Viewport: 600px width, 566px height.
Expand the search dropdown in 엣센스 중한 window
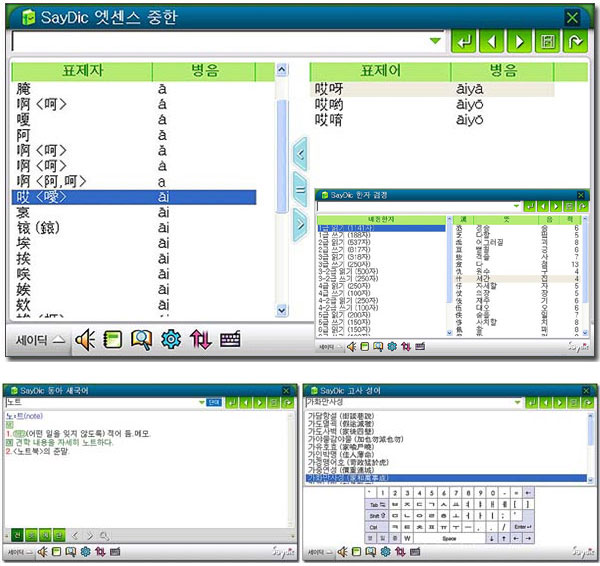pyautogui.click(x=435, y=41)
